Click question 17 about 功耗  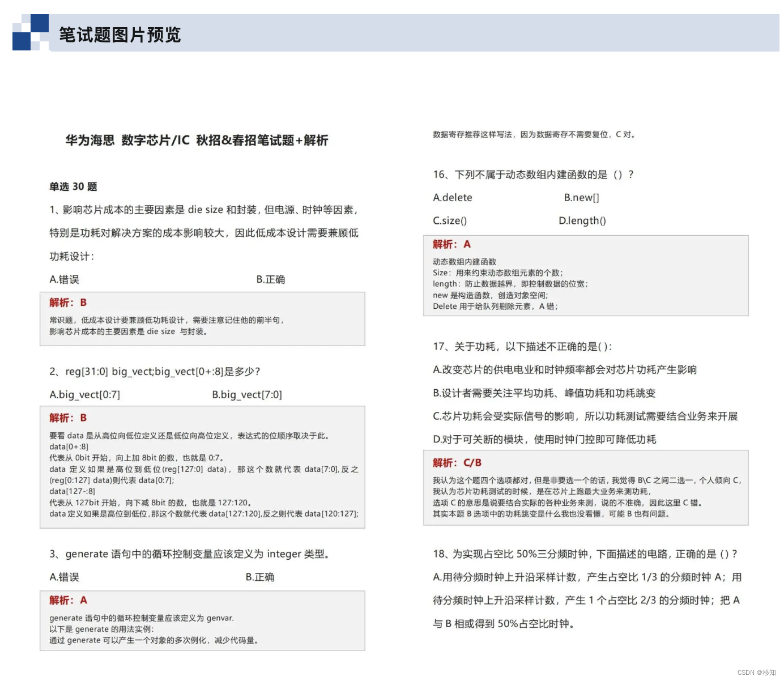(x=522, y=347)
